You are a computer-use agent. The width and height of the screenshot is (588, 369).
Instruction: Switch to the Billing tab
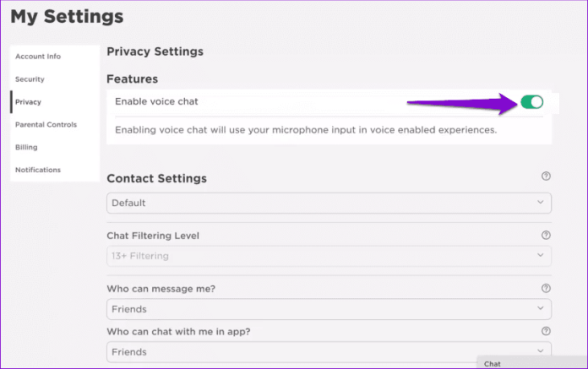point(26,148)
